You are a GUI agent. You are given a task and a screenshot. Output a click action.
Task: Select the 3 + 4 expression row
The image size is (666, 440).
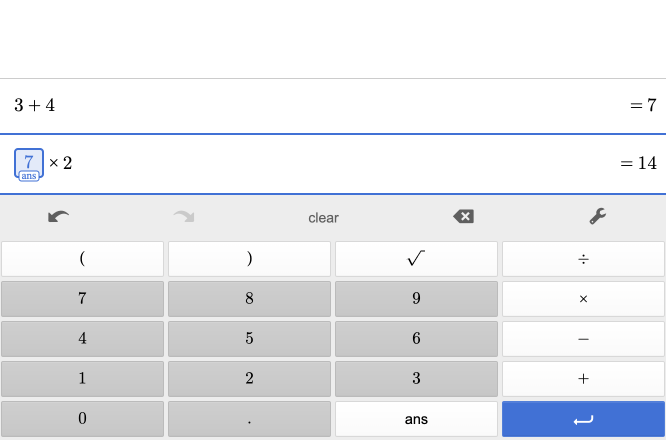tap(300, 105)
